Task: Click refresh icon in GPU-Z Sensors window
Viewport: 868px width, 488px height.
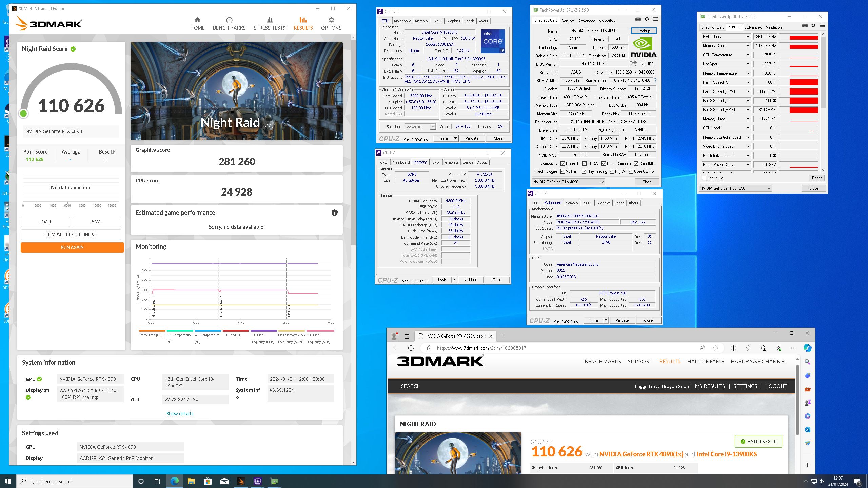Action: coord(813,25)
